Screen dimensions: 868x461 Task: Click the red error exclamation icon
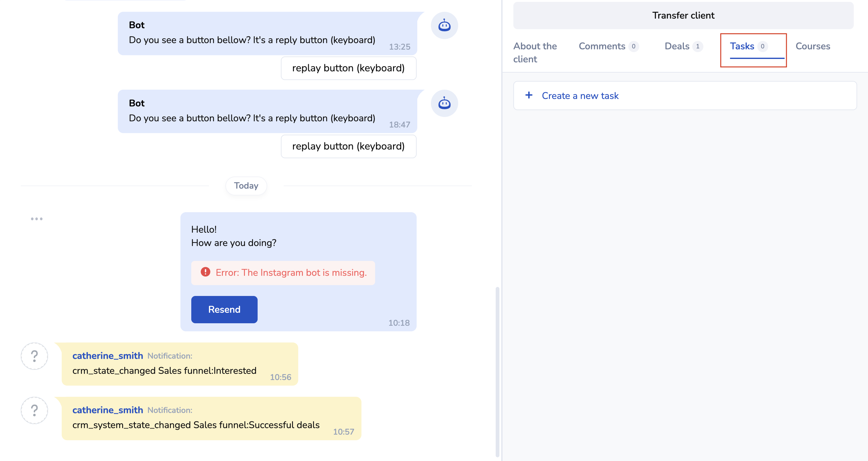tap(205, 272)
